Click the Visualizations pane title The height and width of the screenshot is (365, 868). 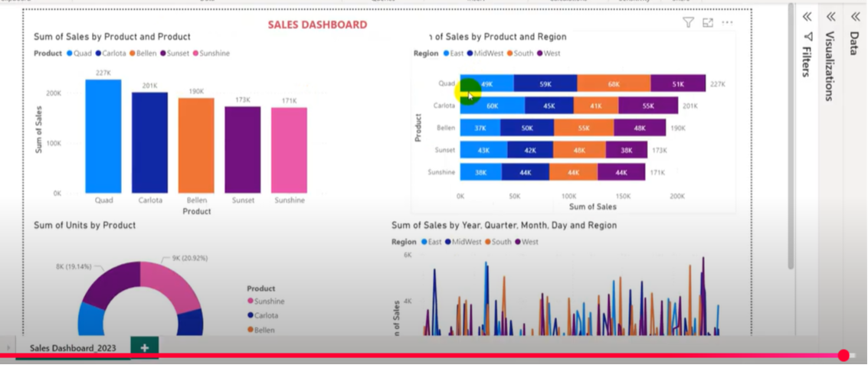pos(830,67)
